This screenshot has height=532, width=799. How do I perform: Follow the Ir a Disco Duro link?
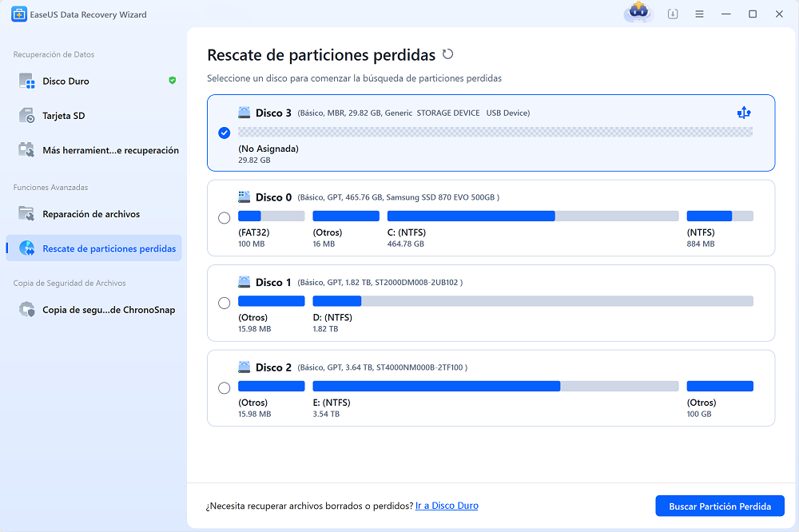[x=447, y=506]
